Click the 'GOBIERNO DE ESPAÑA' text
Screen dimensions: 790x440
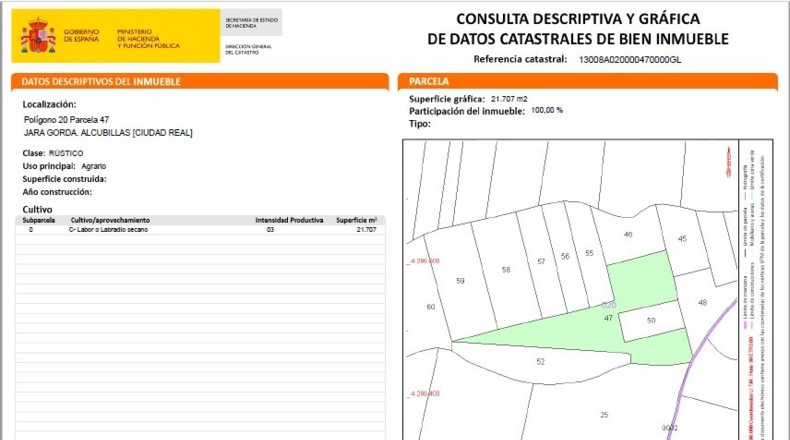tap(81, 35)
